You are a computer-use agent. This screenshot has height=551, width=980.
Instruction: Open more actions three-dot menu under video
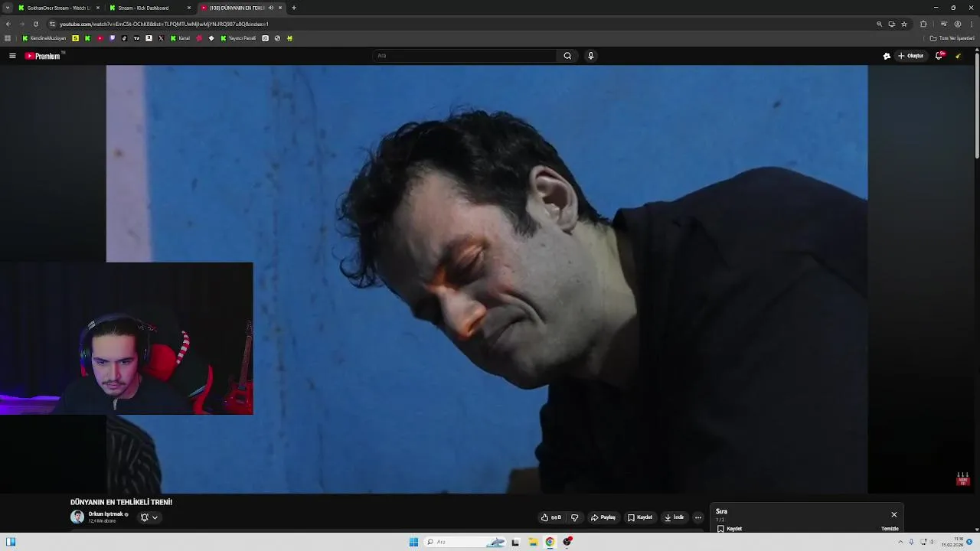[697, 517]
